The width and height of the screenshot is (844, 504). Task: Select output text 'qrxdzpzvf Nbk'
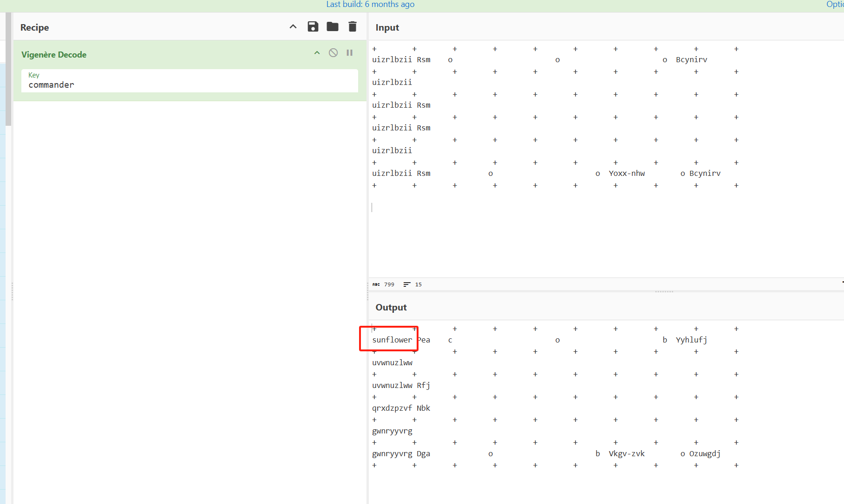[x=401, y=408]
